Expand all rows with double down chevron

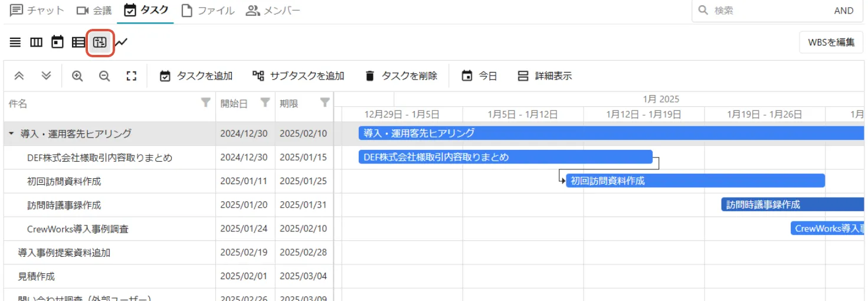coord(47,76)
